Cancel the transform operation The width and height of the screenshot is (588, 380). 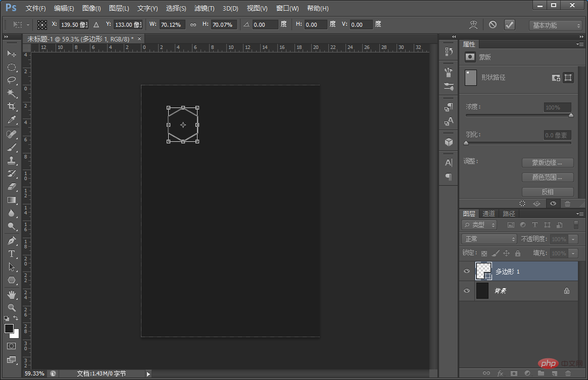click(493, 25)
